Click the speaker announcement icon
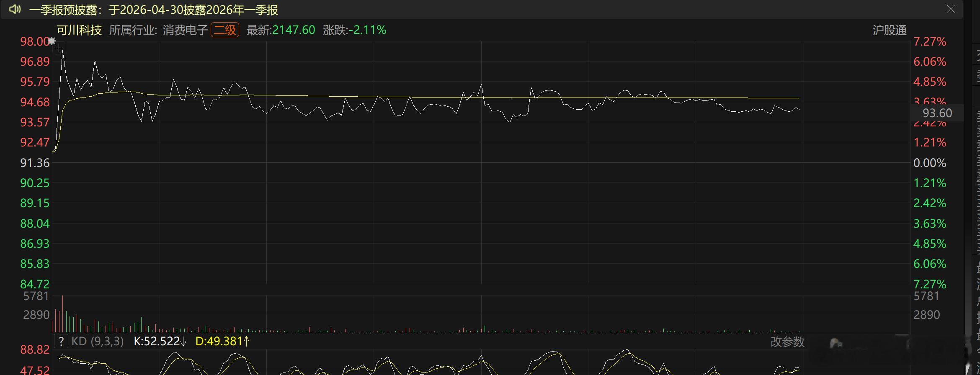Image resolution: width=980 pixels, height=375 pixels. 15,9
